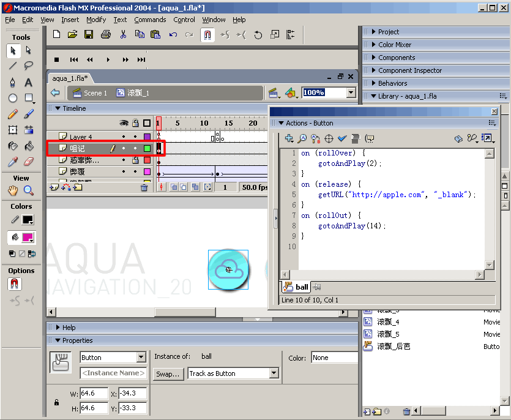511x420 pixels.
Task: Open the Fill color magenta swatch
Action: pos(28,238)
